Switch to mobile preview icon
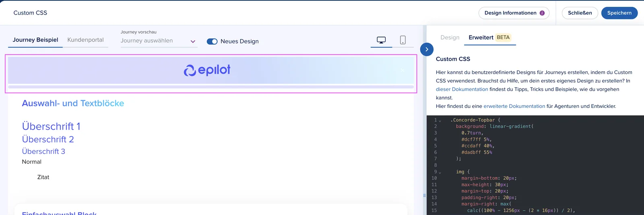644x215 pixels. (402, 40)
